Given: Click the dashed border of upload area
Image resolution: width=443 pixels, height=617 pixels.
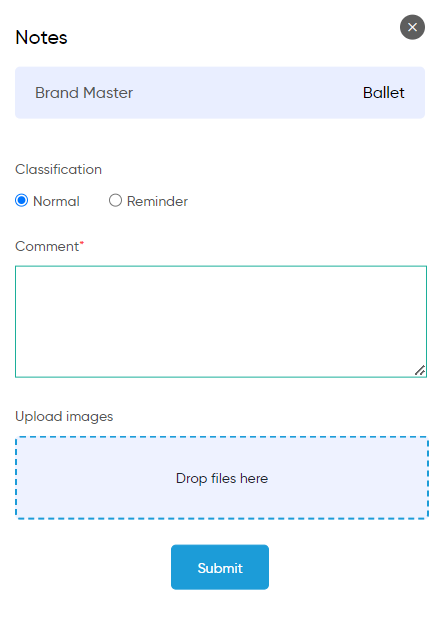Looking at the screenshot, I should [222, 437].
